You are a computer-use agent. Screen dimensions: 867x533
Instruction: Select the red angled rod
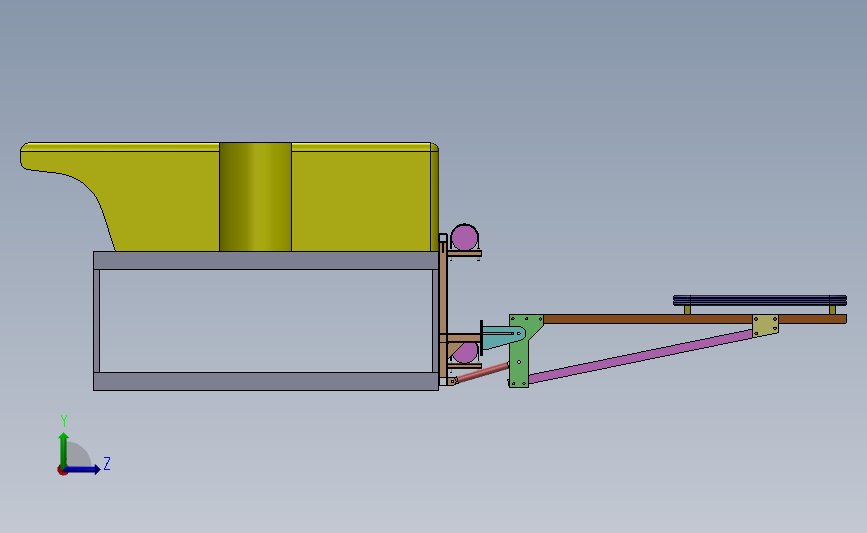[482, 373]
